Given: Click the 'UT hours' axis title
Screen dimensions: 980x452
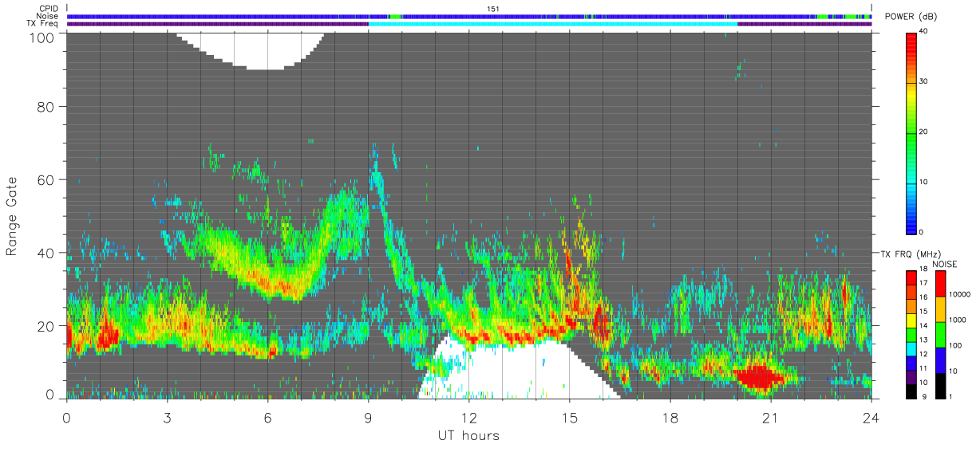Looking at the screenshot, I should 468,435.
